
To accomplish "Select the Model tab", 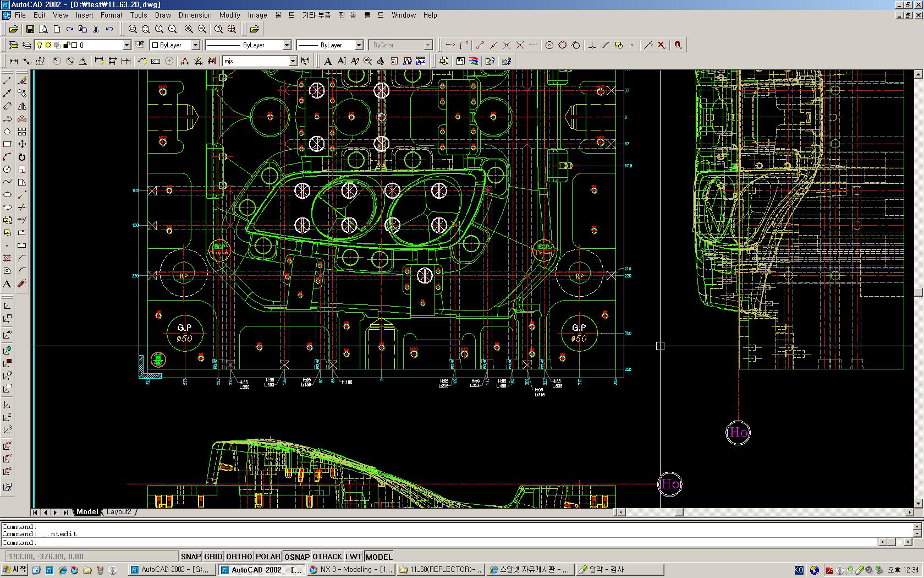I will (87, 511).
